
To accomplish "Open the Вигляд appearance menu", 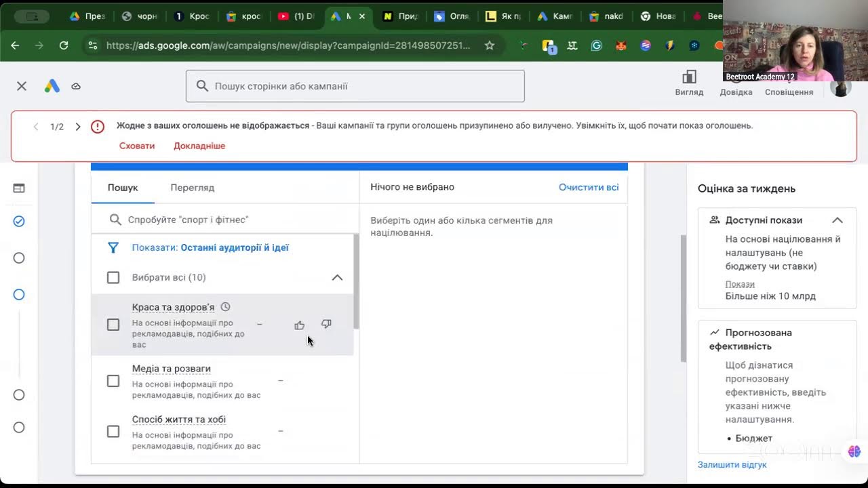I will coord(689,83).
